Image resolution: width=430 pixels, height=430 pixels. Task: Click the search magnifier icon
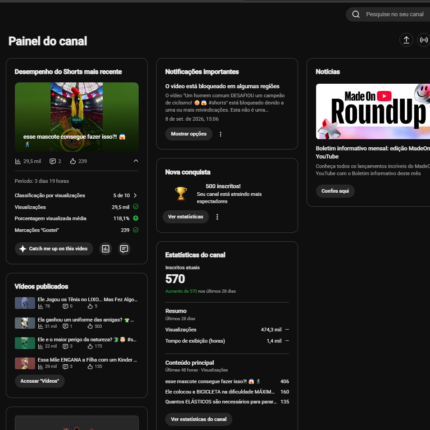[x=356, y=14]
